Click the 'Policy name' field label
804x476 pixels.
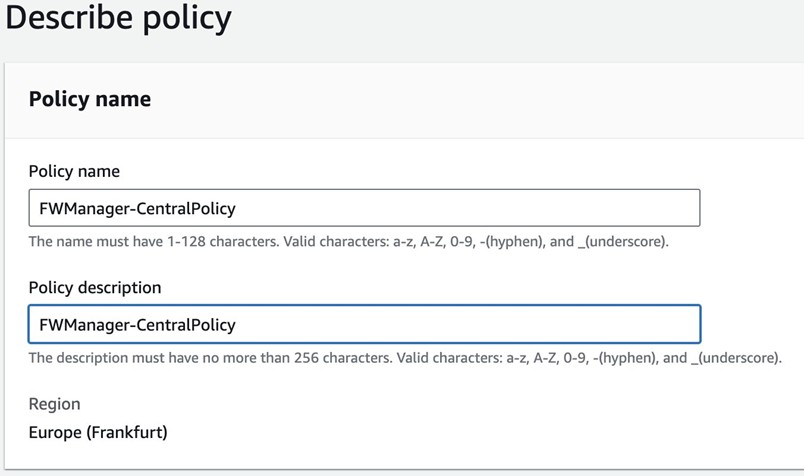click(x=74, y=171)
